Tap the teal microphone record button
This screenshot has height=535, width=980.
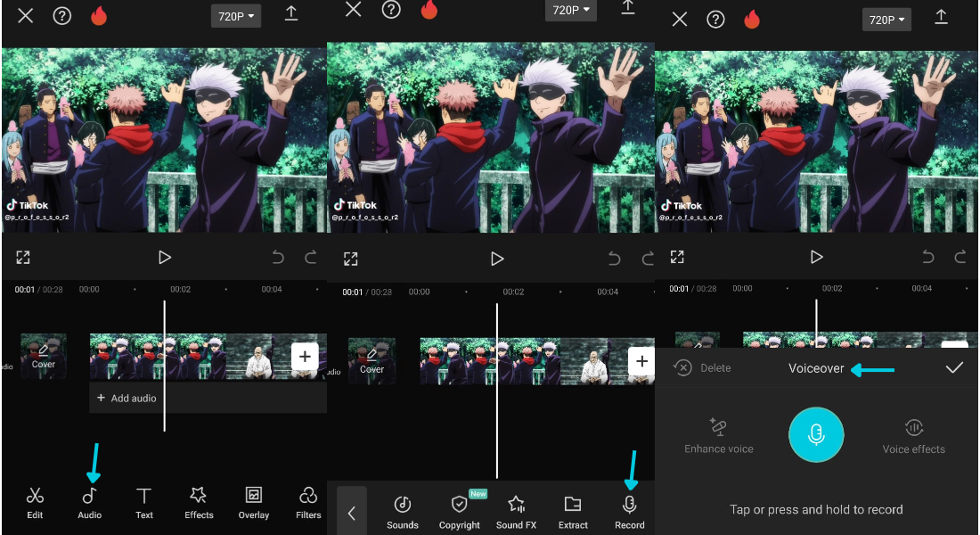816,434
